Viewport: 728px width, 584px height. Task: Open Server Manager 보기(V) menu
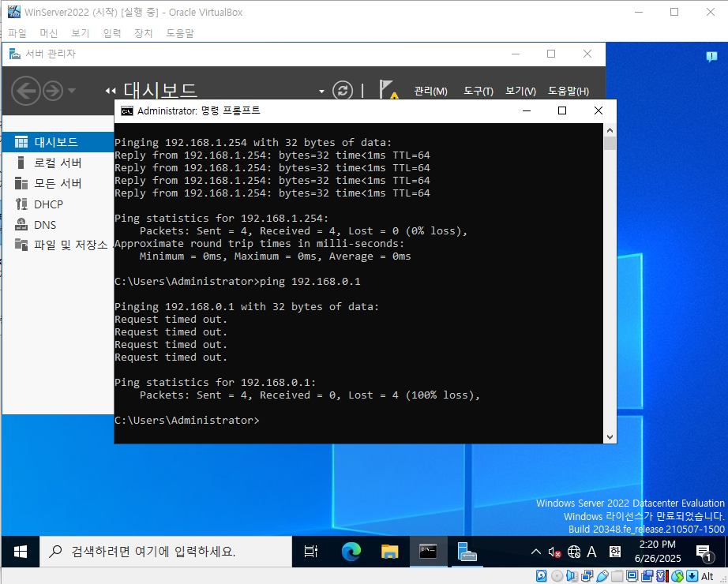coord(520,91)
